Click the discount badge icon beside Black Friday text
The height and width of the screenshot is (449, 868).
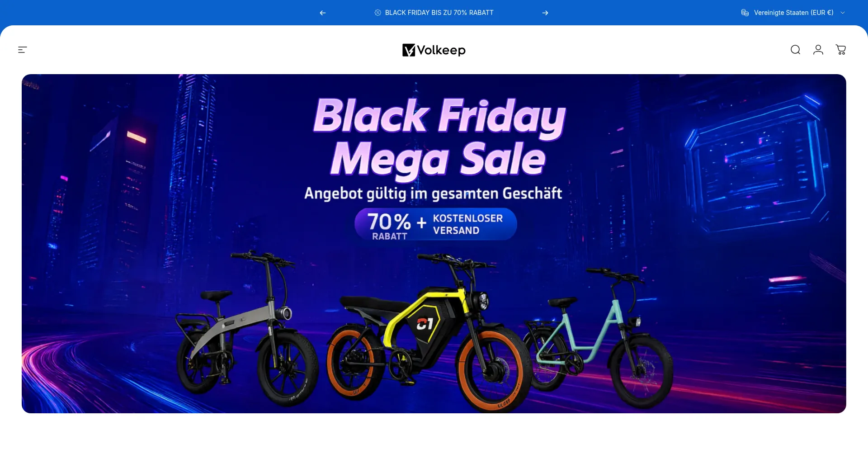tap(378, 13)
